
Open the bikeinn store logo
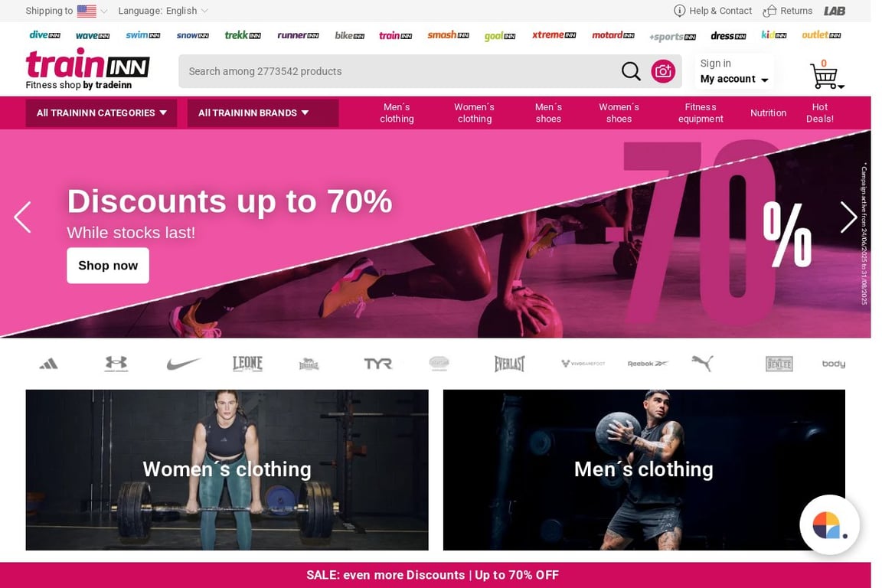[349, 35]
